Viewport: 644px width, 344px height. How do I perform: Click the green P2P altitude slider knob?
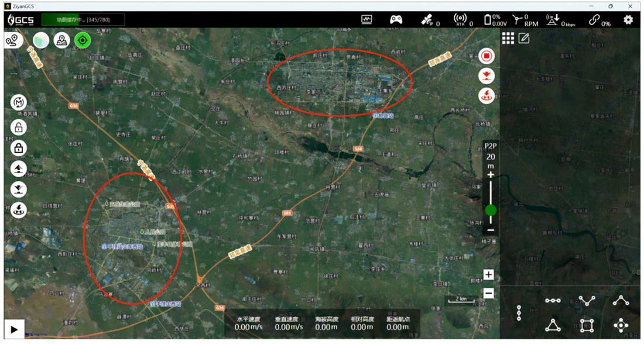point(491,210)
